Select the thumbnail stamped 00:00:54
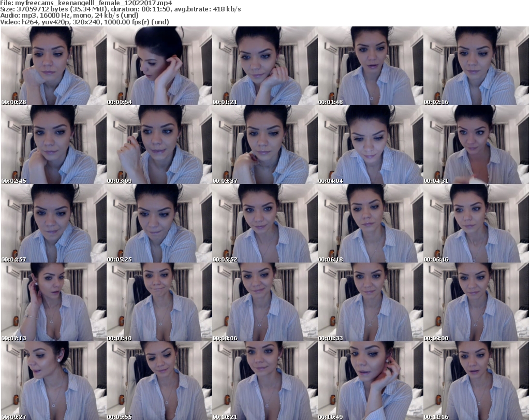Image resolution: width=530 pixels, height=420 pixels. [159, 66]
